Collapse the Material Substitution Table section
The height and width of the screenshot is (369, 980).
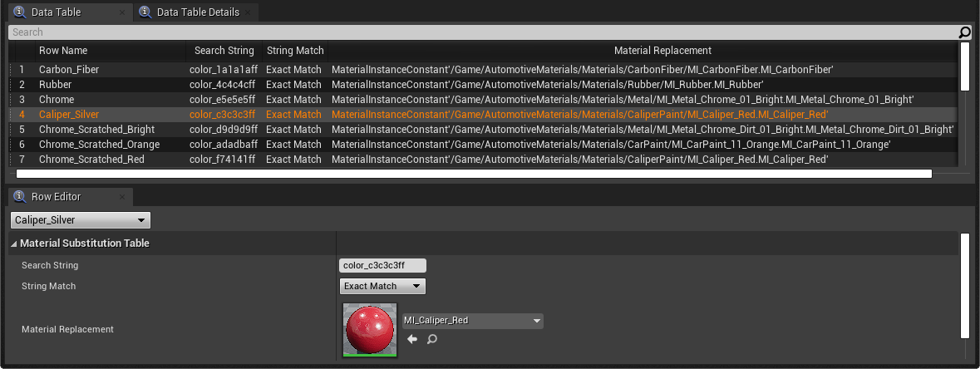coord(14,244)
